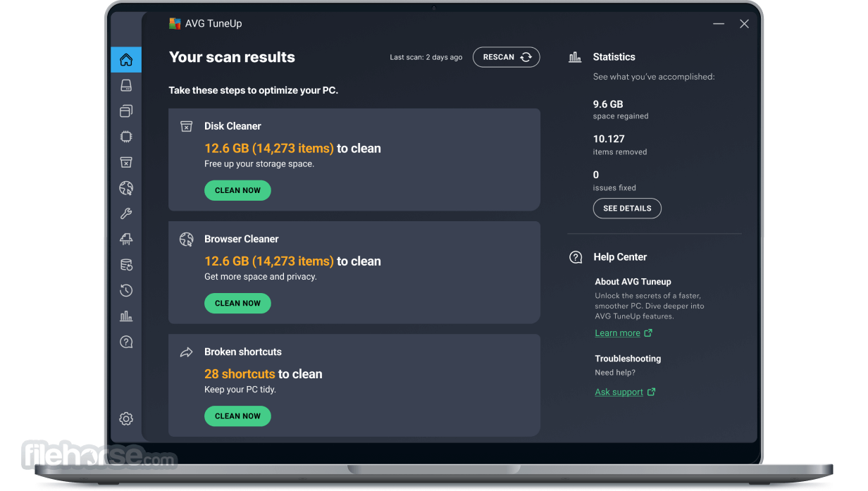Click the Troubleshooting heading

(628, 359)
